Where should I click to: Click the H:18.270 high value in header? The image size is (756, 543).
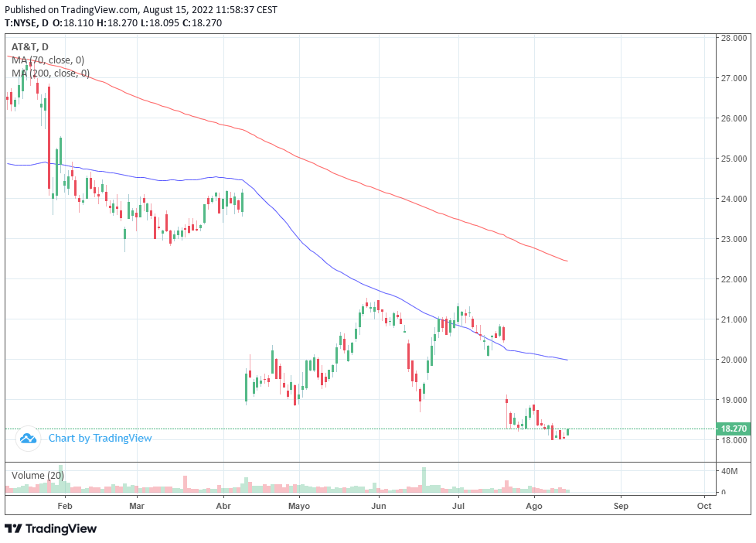tap(117, 22)
